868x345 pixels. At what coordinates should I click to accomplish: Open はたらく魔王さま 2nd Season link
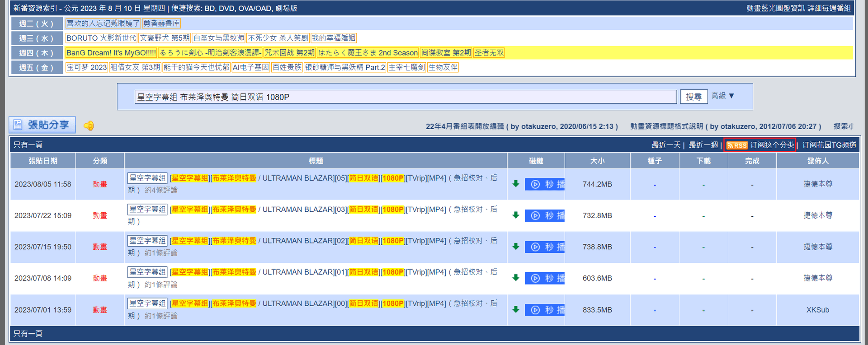[x=368, y=53]
